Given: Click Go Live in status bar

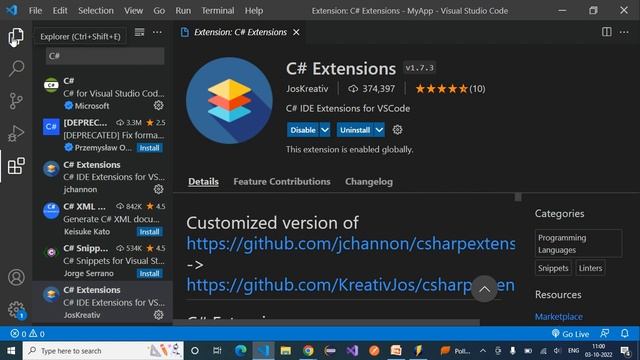Looking at the screenshot, I should [570, 334].
